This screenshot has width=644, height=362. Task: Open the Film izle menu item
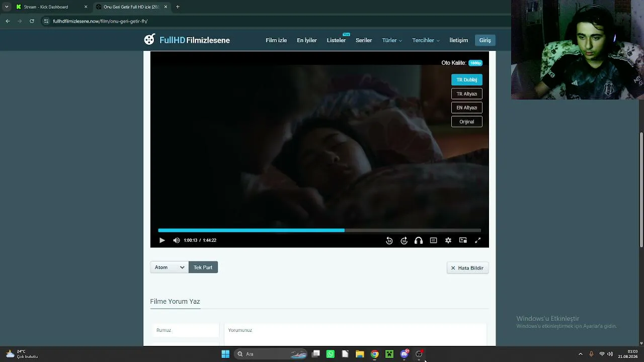pos(276,40)
